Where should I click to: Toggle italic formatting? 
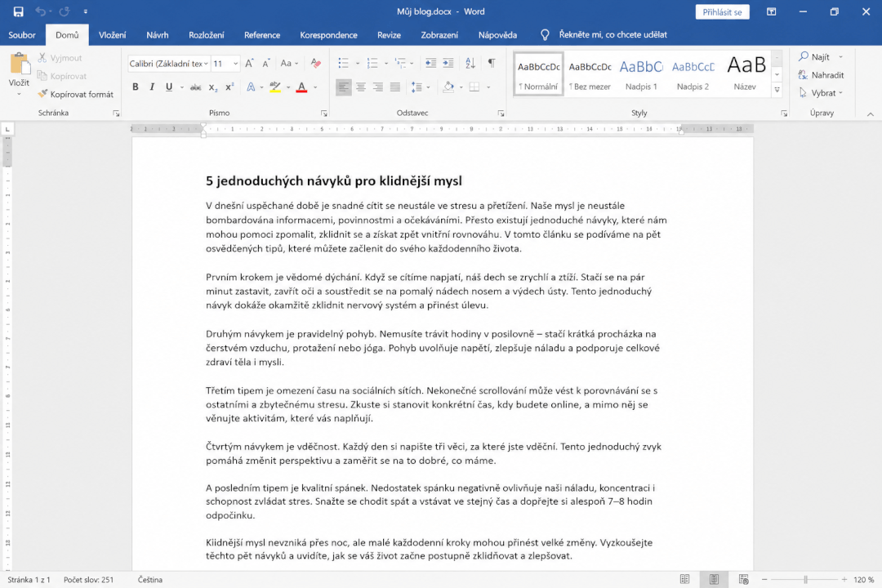tap(152, 87)
